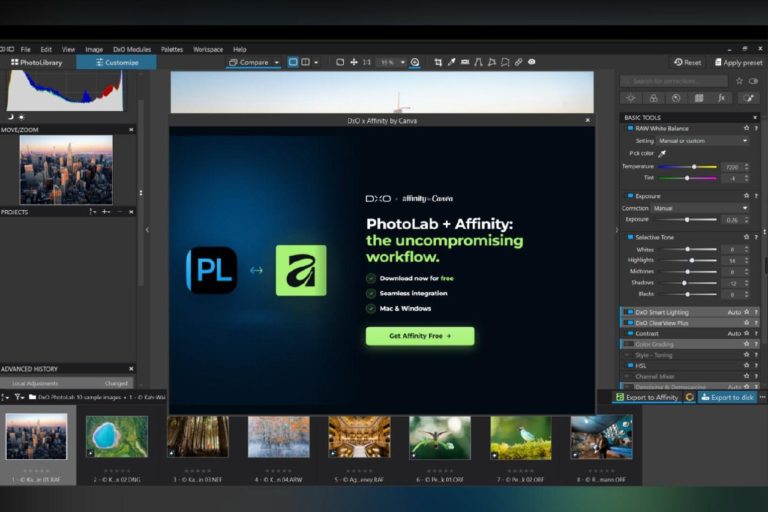768x512 pixels.
Task: Open the Image menu
Action: coord(94,49)
